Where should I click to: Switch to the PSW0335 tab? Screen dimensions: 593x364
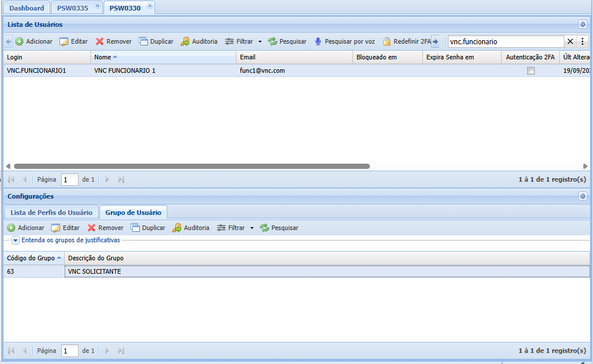pyautogui.click(x=73, y=8)
